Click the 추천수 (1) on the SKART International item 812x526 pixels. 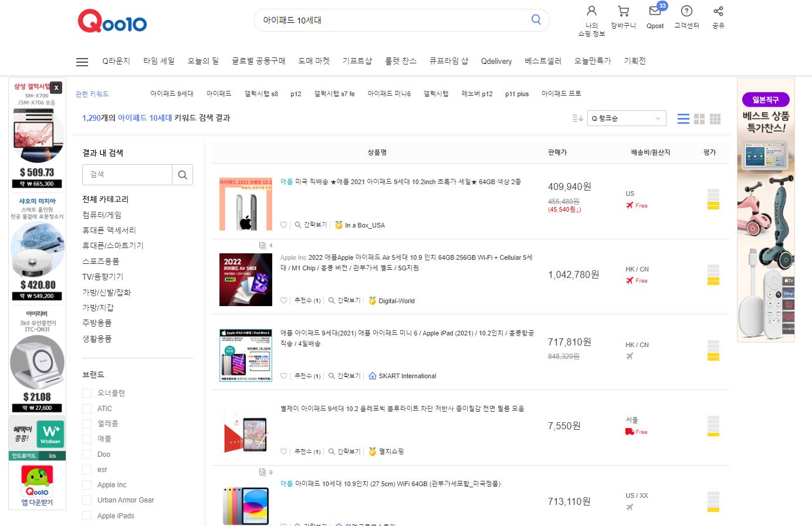307,376
